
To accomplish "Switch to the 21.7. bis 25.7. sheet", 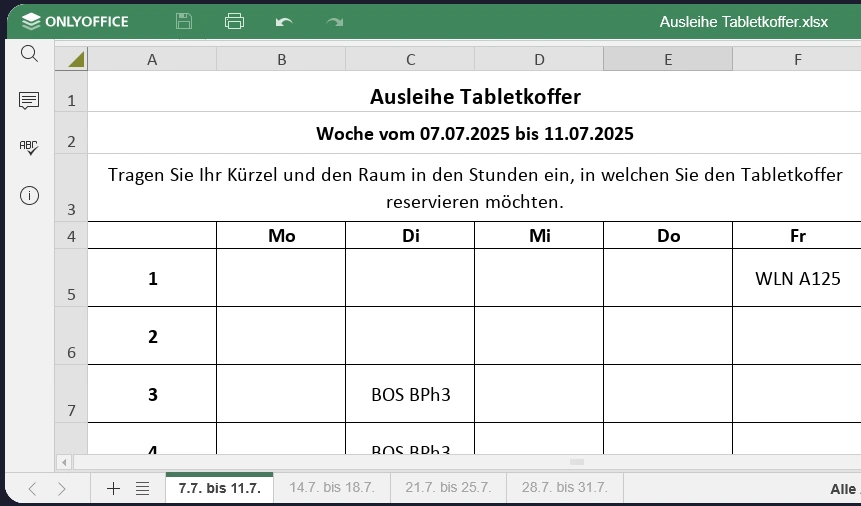I will coord(447,488).
